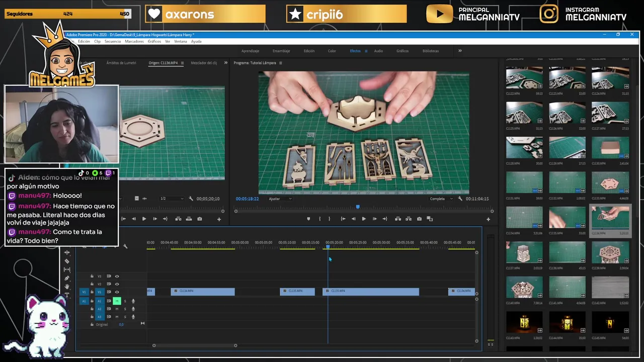The width and height of the screenshot is (644, 362).
Task: Select the Hand tool in Premiere toolbar
Action: tap(67, 287)
